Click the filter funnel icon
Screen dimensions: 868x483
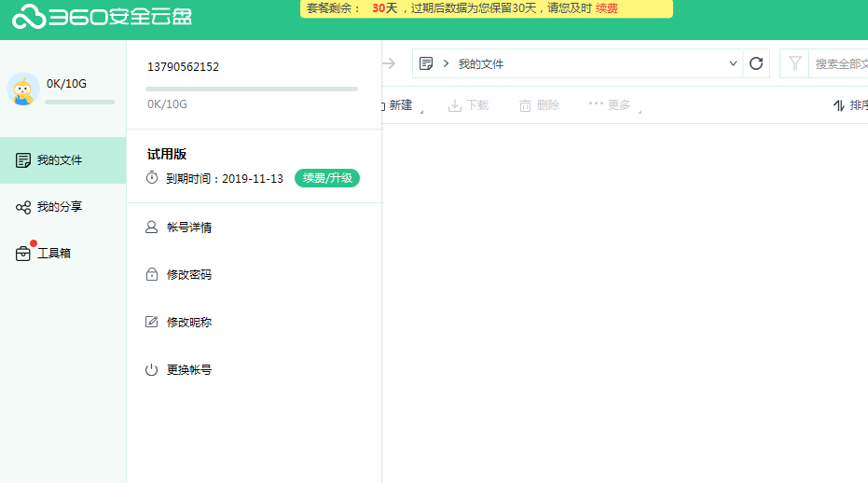coord(794,63)
